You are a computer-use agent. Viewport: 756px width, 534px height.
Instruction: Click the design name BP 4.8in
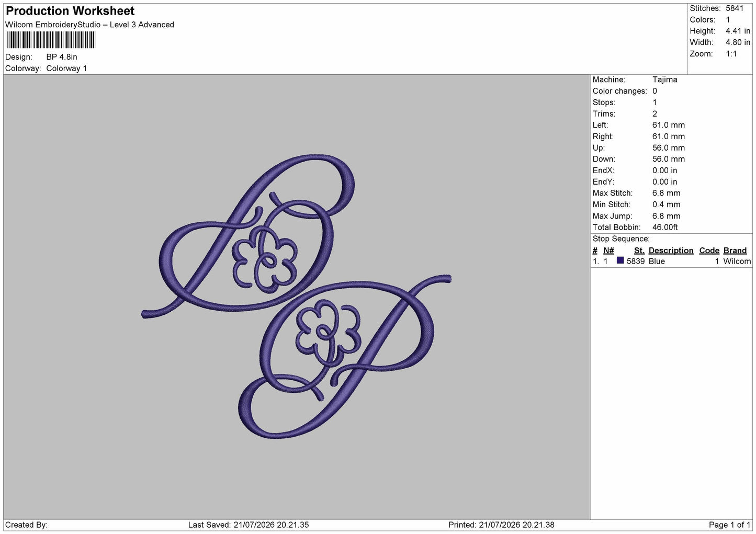pos(62,57)
